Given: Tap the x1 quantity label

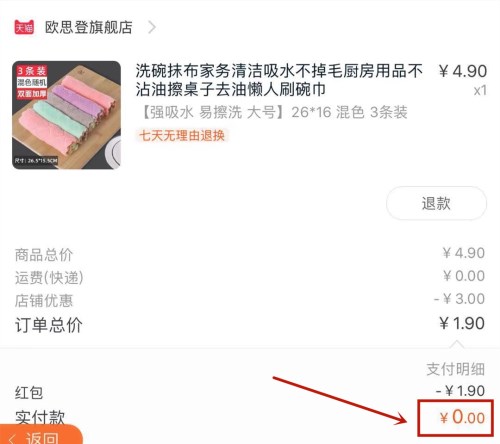Looking at the screenshot, I should pyautogui.click(x=480, y=91).
